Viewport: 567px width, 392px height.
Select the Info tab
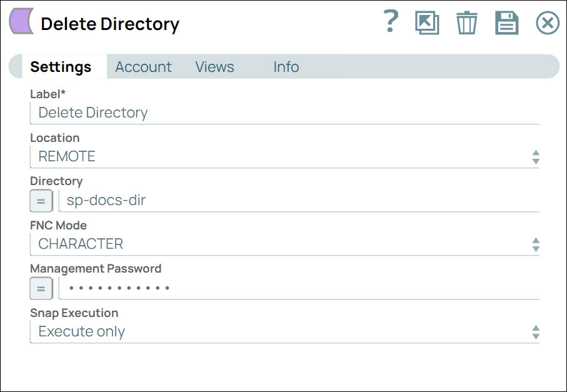pyautogui.click(x=286, y=66)
